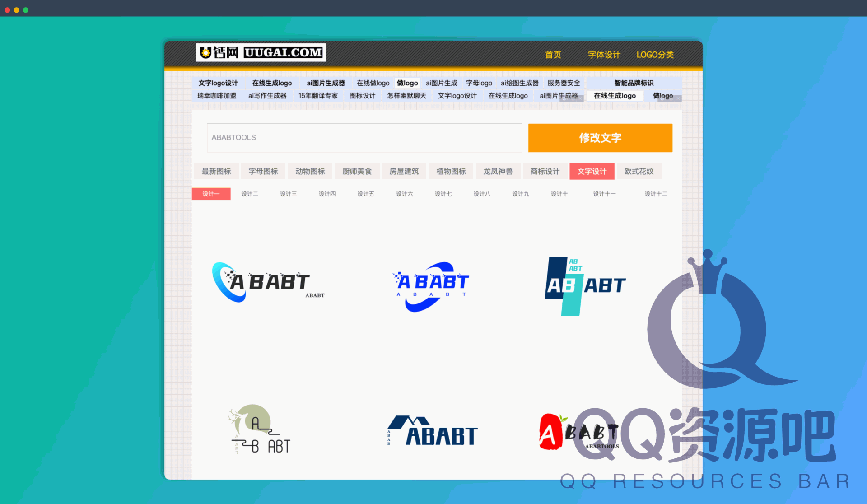Screen dimensions: 867x504
Task: Click the 钙网 UUGAI.COM site logo
Action: pyautogui.click(x=261, y=52)
